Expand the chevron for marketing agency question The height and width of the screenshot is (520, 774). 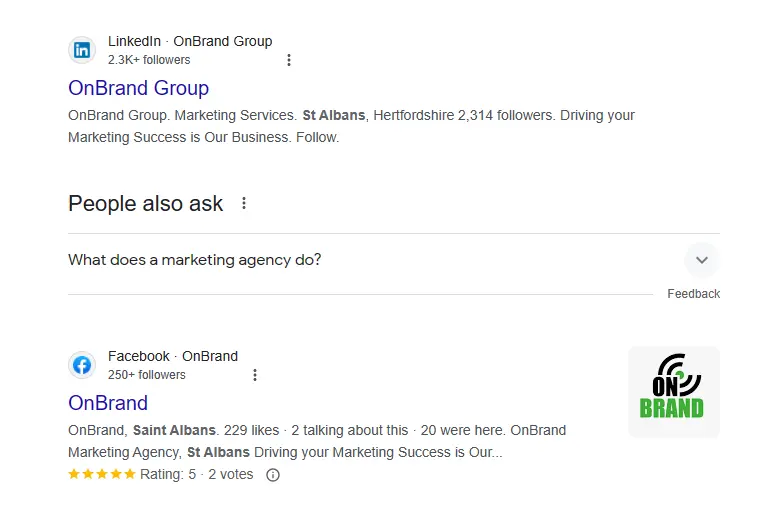coord(702,260)
